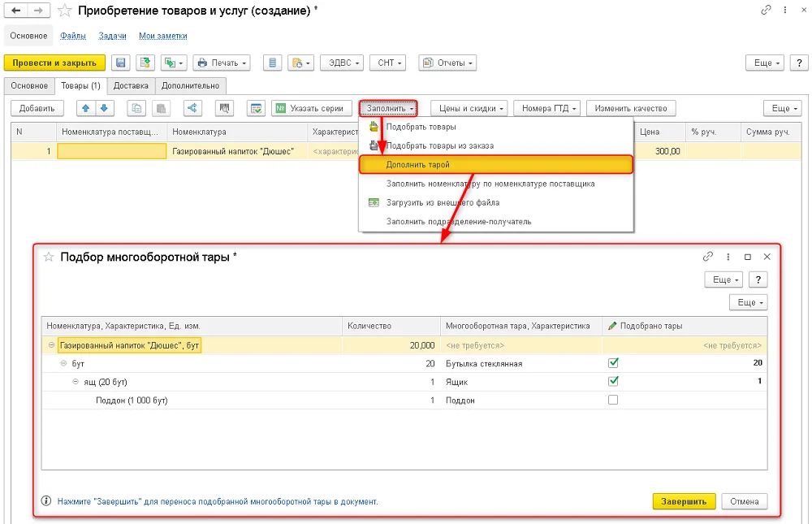
Task: Open the СНТ dropdown
Action: point(387,63)
